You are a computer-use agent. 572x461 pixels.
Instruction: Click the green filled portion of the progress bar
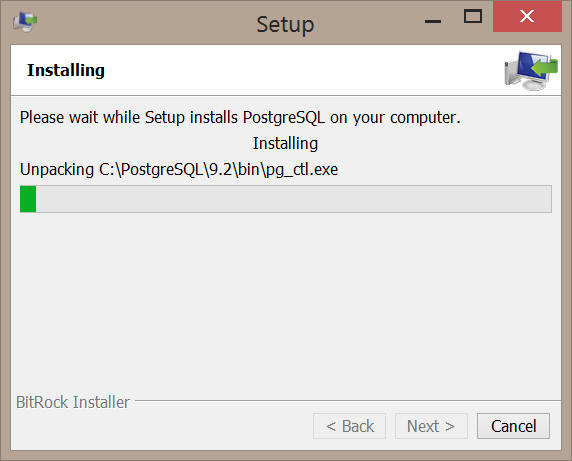click(28, 199)
